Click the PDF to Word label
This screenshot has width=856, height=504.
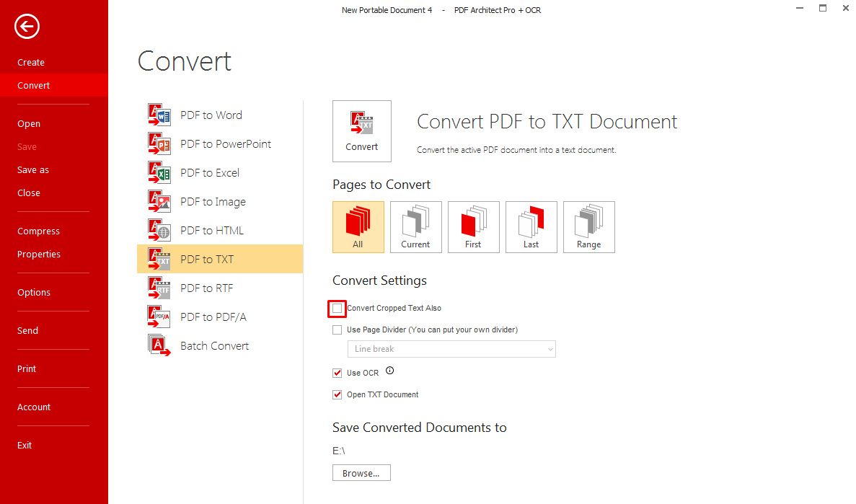click(211, 115)
